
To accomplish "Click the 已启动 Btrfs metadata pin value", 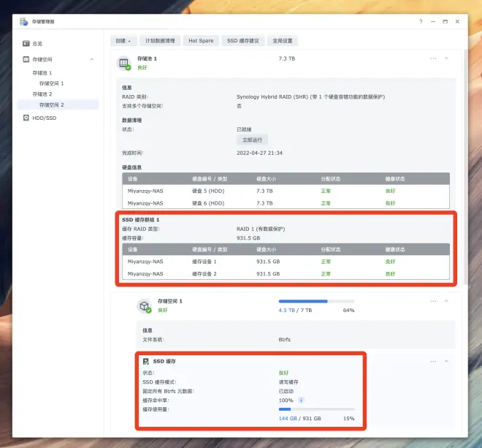I will [x=286, y=391].
